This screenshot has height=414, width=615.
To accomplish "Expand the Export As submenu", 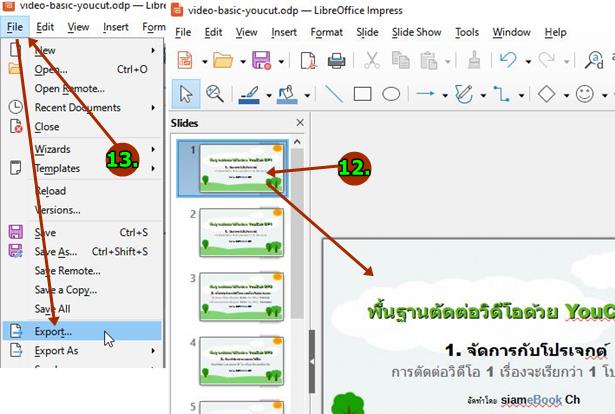I will (153, 350).
